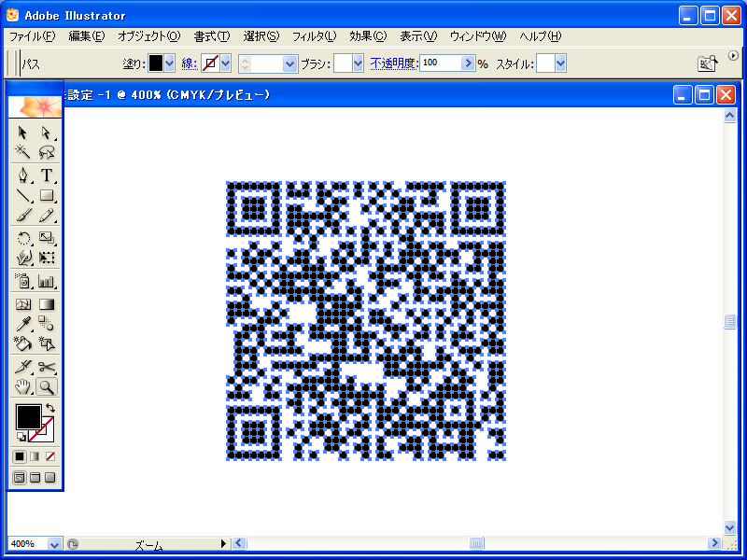Screen dimensions: 747x560
Task: Set paint mode to solid Color
Action: point(19,456)
